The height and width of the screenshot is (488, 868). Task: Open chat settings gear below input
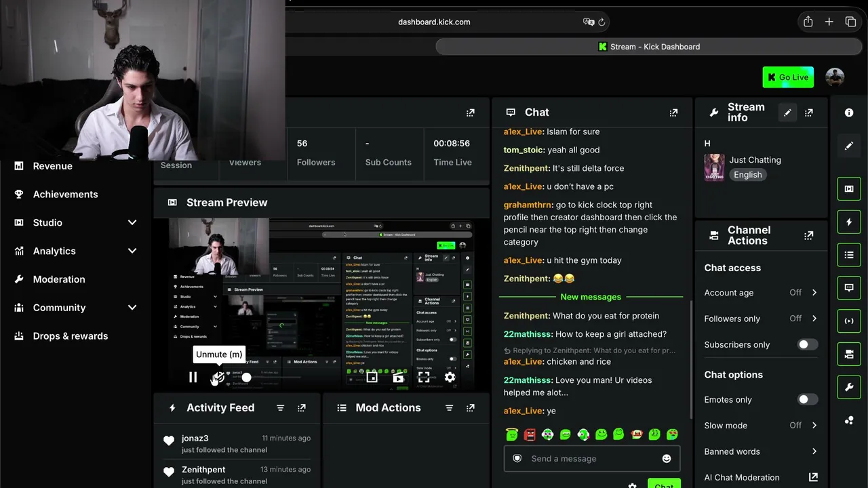click(632, 485)
